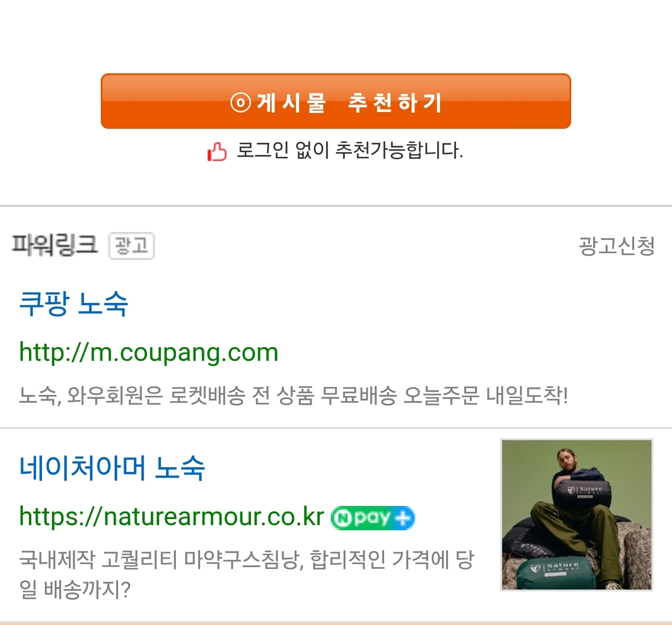Visit the http://m.coupang.com URL
Screen dimensions: 672x625
coord(149,352)
